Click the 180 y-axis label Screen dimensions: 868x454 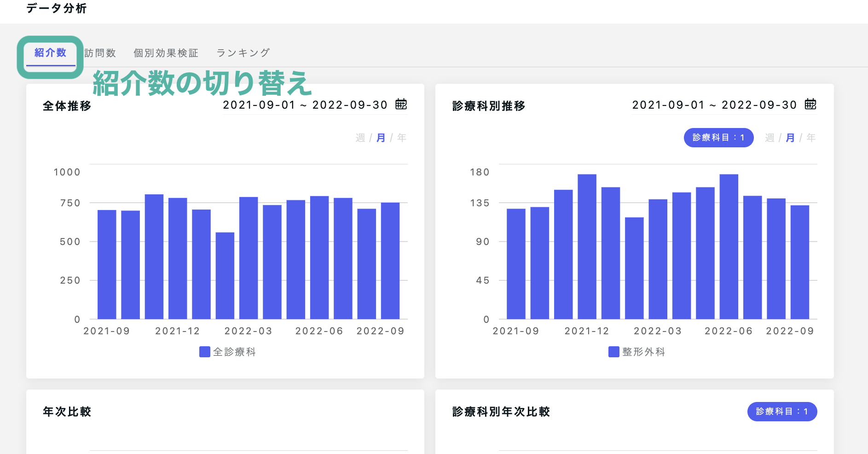(480, 172)
